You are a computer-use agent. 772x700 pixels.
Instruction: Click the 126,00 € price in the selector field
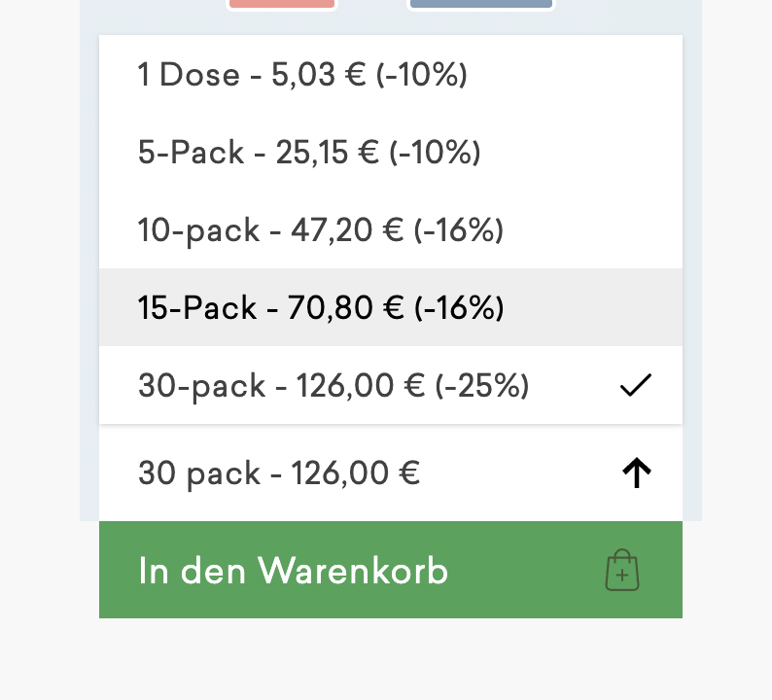(356, 473)
